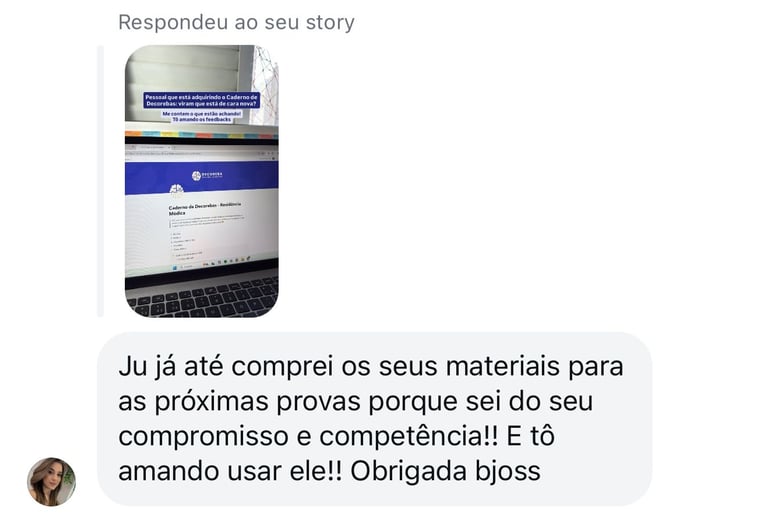This screenshot has height=517, width=768.
Task: Open the replied story thumbnail
Action: point(201,181)
